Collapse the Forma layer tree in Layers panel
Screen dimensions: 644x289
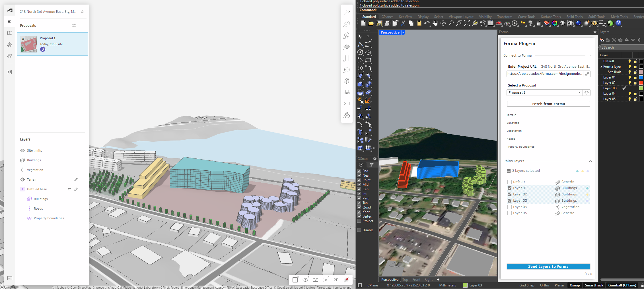pyautogui.click(x=601, y=66)
